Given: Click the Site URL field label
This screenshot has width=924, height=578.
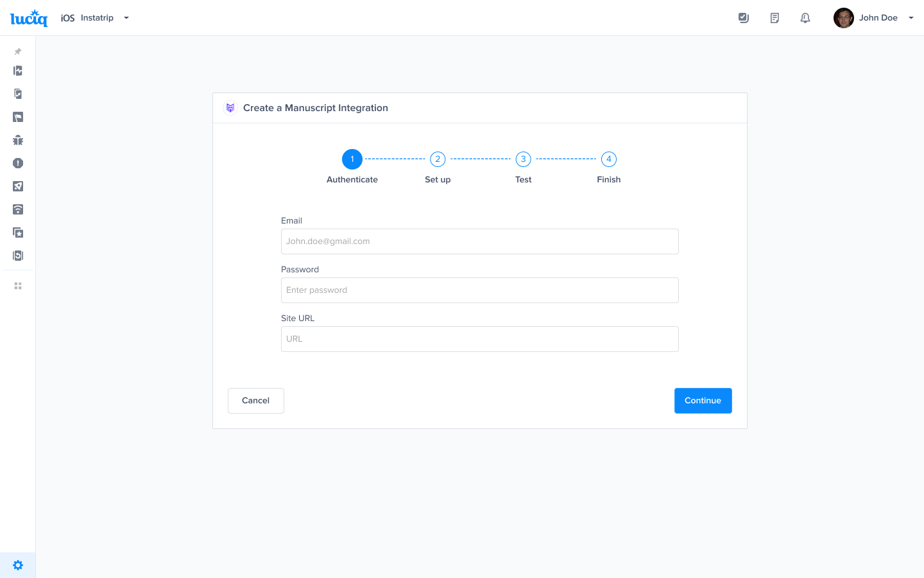Looking at the screenshot, I should pos(298,318).
